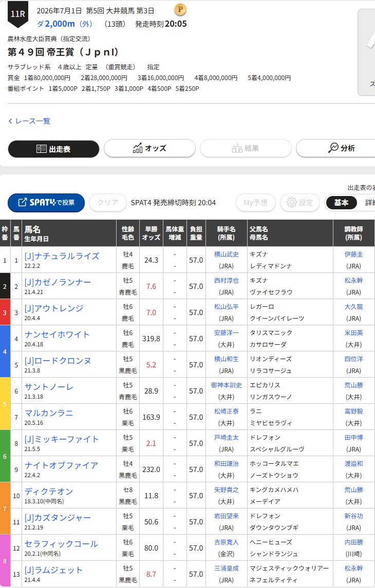
Task: Select the 基本 view toggle
Action: [x=341, y=203]
